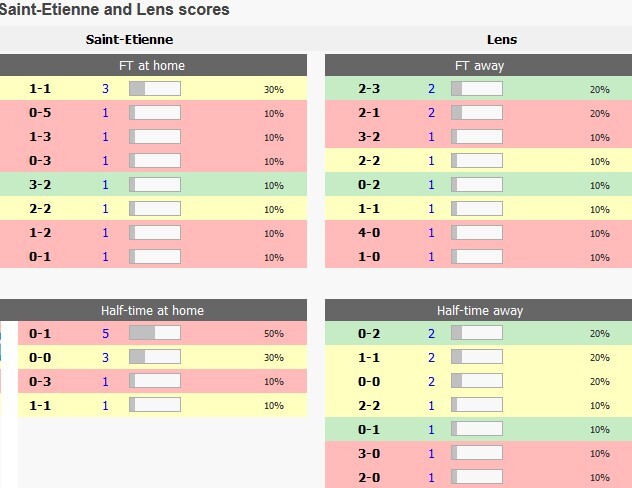Select the Half-time away header

pos(479,310)
